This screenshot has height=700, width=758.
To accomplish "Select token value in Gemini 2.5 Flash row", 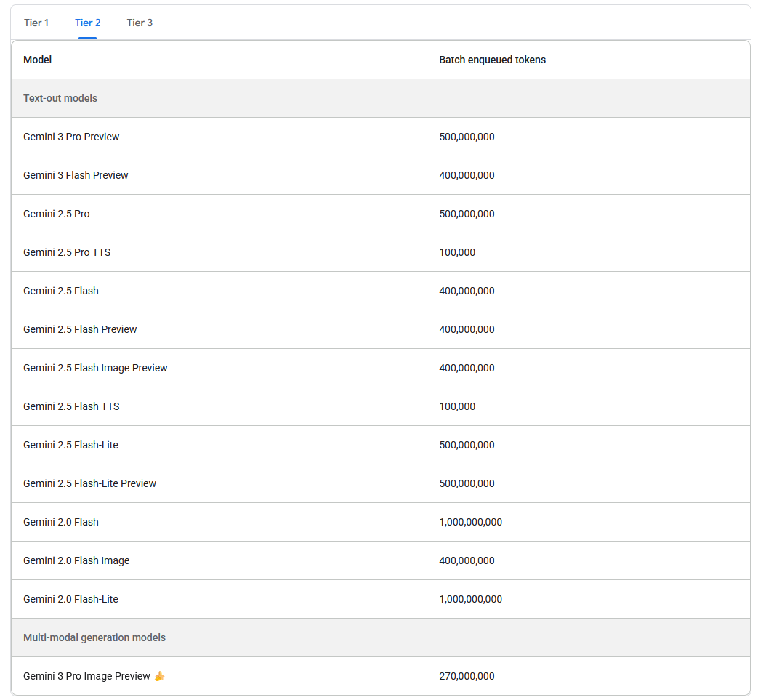I will pos(467,291).
